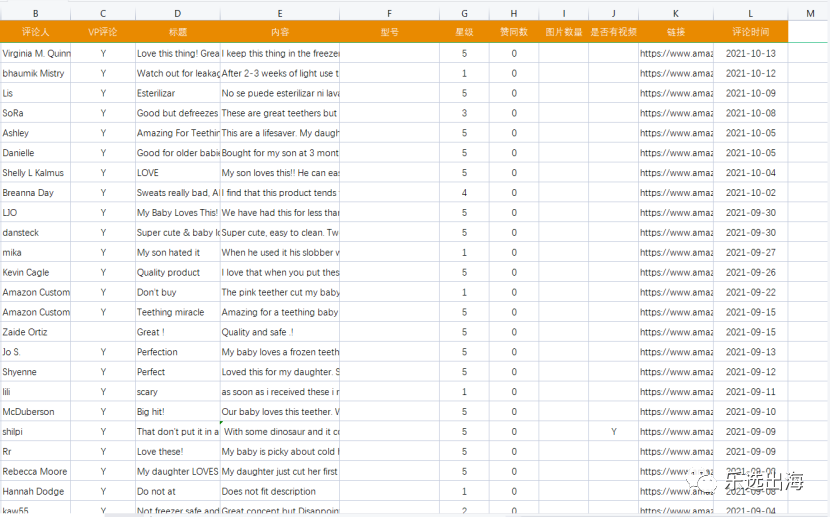The image size is (830, 517).
Task: Select the Virginia M. Quinn reviewer cell
Action: [35, 53]
